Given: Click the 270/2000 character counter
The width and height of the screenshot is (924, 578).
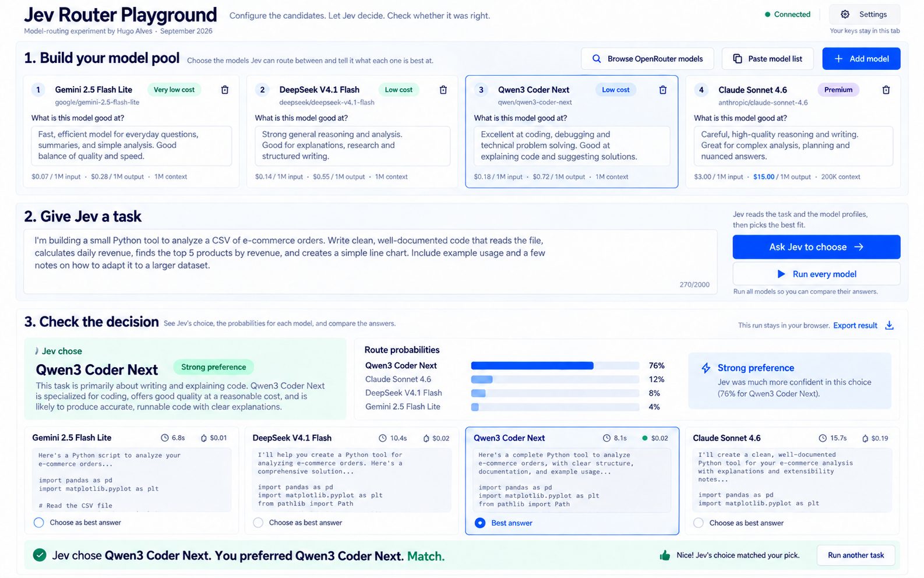Looking at the screenshot, I should 694,285.
